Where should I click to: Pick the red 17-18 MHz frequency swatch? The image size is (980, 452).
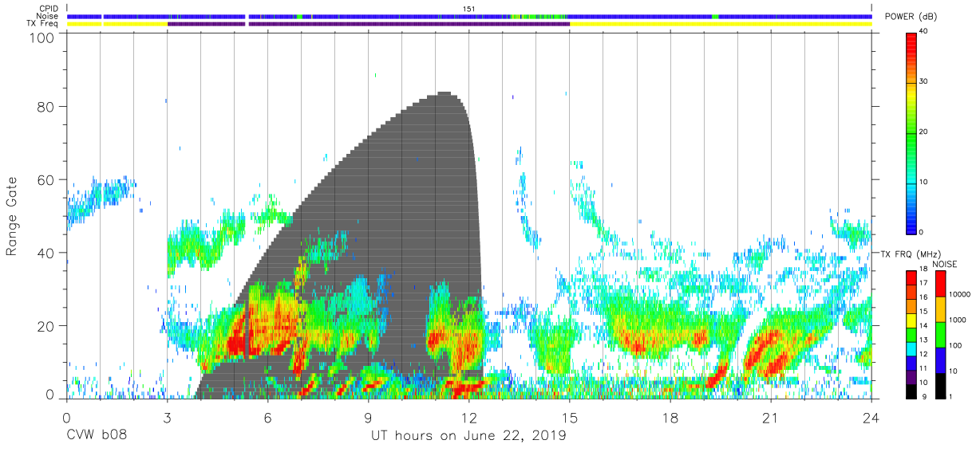point(911,277)
